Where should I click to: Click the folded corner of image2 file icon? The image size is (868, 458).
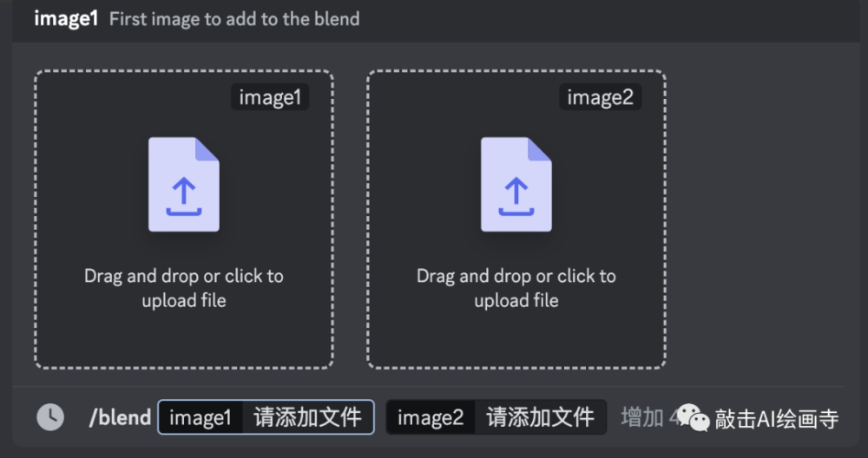[x=540, y=149]
